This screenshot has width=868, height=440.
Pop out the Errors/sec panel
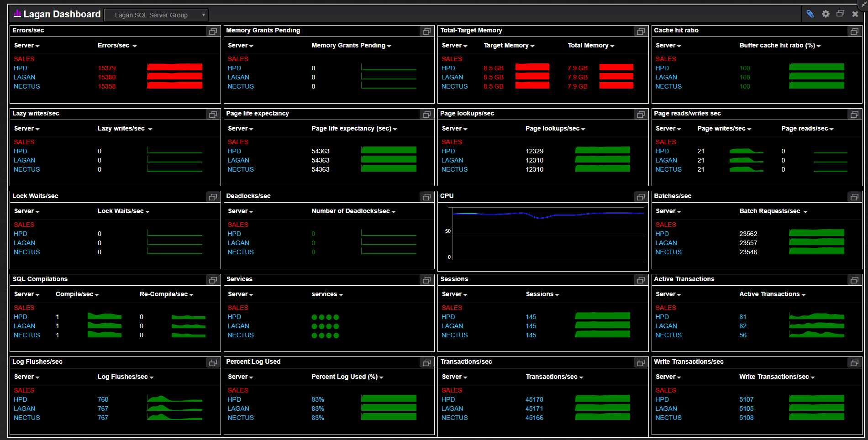[213, 31]
